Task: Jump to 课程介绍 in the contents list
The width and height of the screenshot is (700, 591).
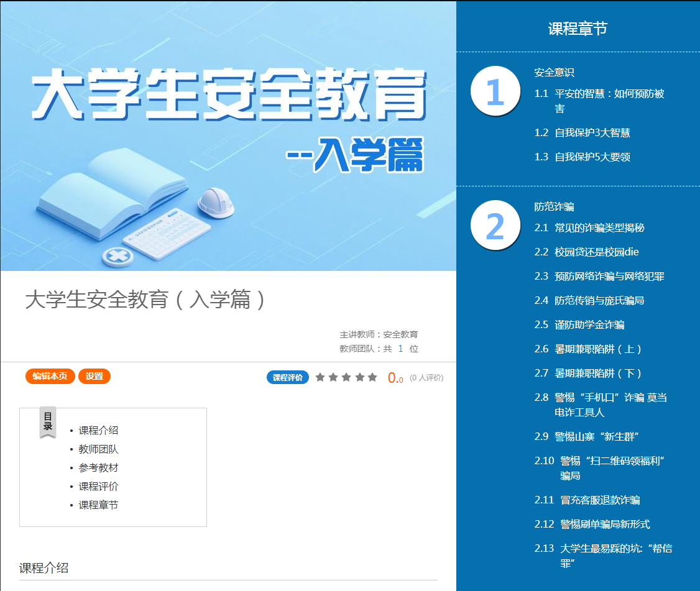Action: point(98,430)
